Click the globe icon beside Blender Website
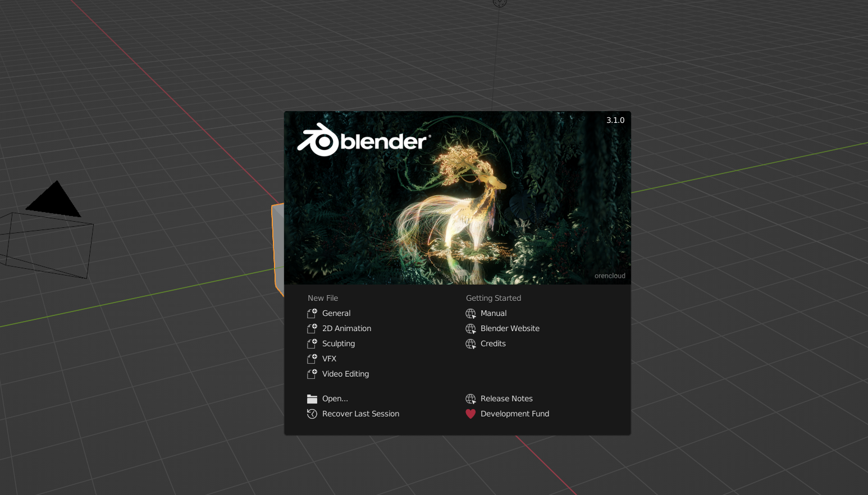 pyautogui.click(x=470, y=328)
